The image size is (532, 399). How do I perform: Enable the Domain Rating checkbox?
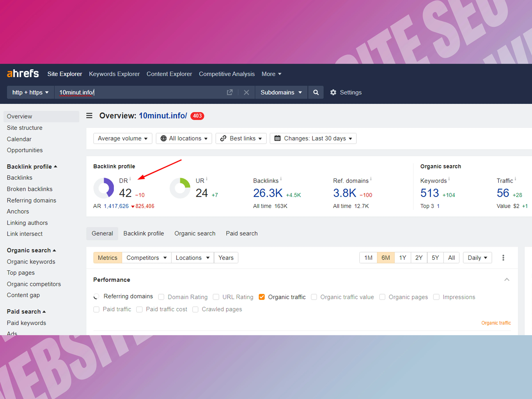pyautogui.click(x=161, y=297)
